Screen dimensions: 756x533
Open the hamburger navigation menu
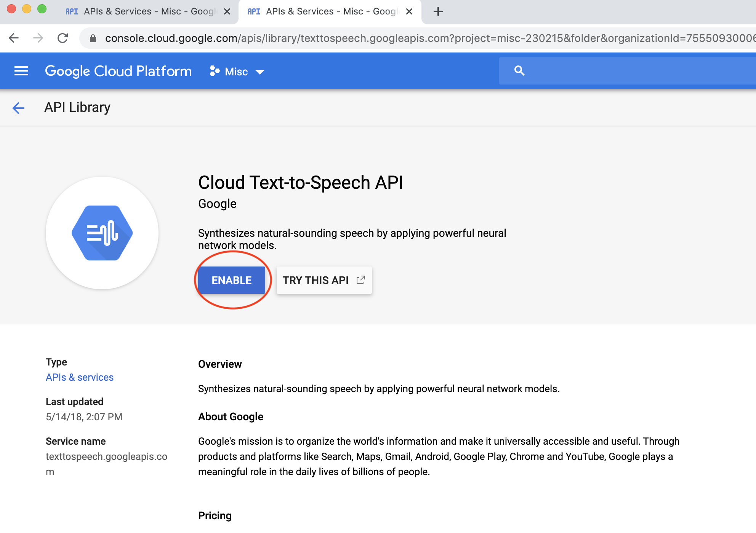tap(21, 71)
